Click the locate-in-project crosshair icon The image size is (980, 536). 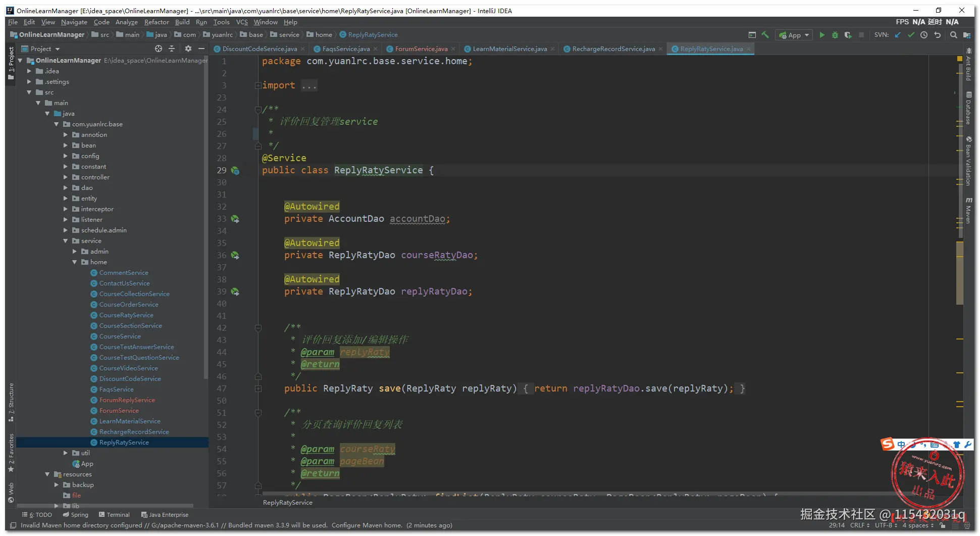point(159,48)
